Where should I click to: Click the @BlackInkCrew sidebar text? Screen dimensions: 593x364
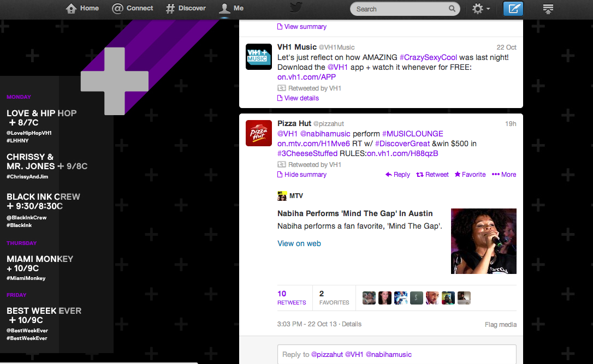(x=26, y=218)
